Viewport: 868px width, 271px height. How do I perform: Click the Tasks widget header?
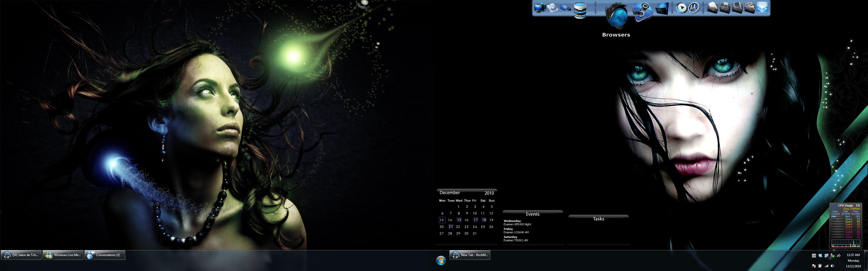point(599,219)
